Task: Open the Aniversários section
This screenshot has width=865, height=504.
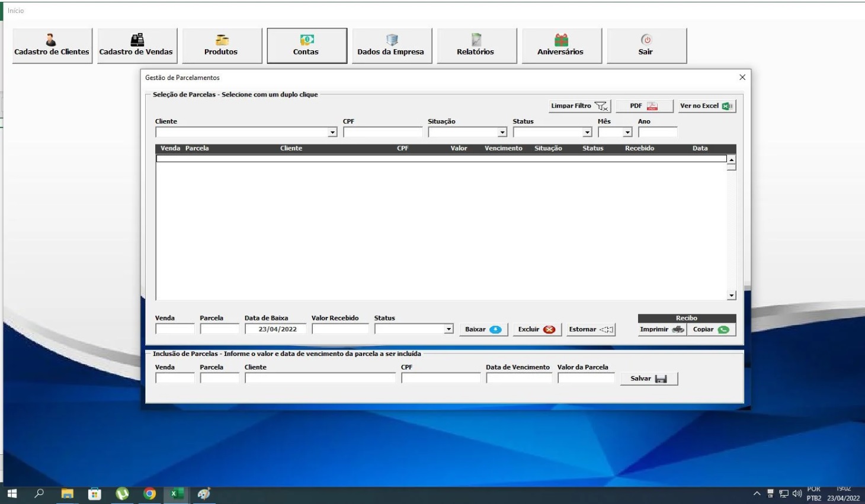Action: [561, 46]
